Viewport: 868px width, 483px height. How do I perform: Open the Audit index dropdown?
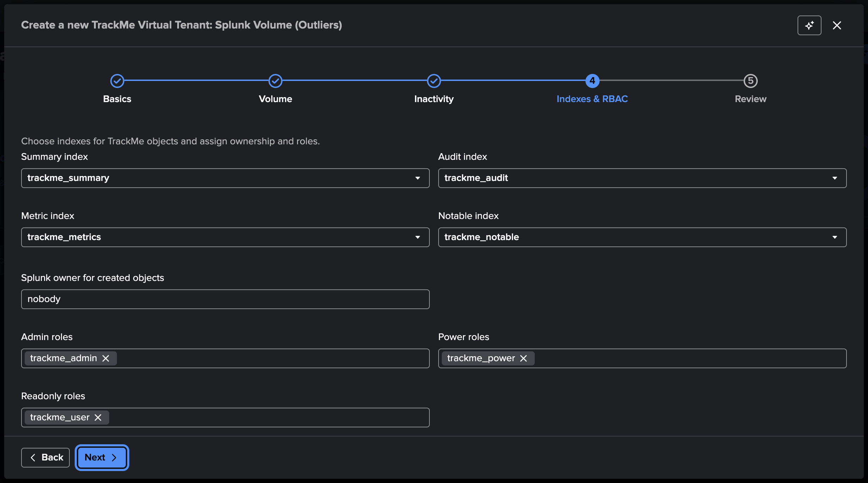pos(642,178)
